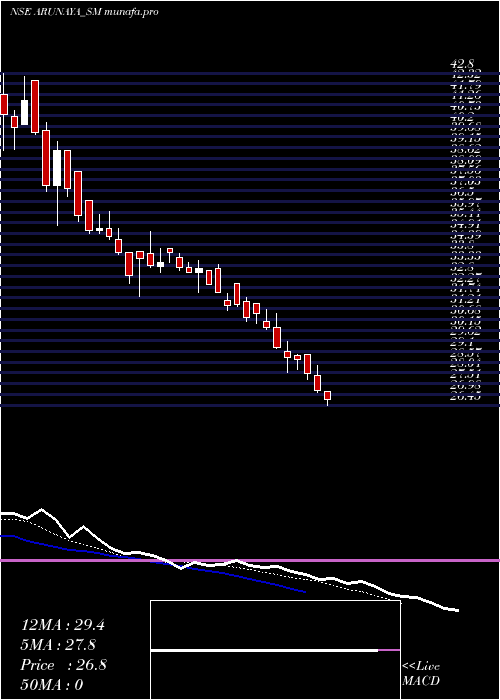Click the '<<Live MACD' label
This screenshot has width=500, height=700.
(421, 674)
